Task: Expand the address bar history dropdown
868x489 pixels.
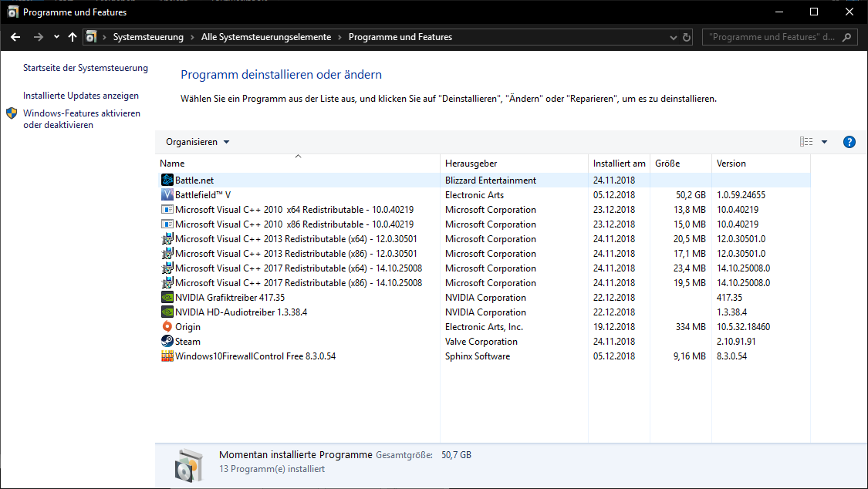Action: tap(673, 38)
